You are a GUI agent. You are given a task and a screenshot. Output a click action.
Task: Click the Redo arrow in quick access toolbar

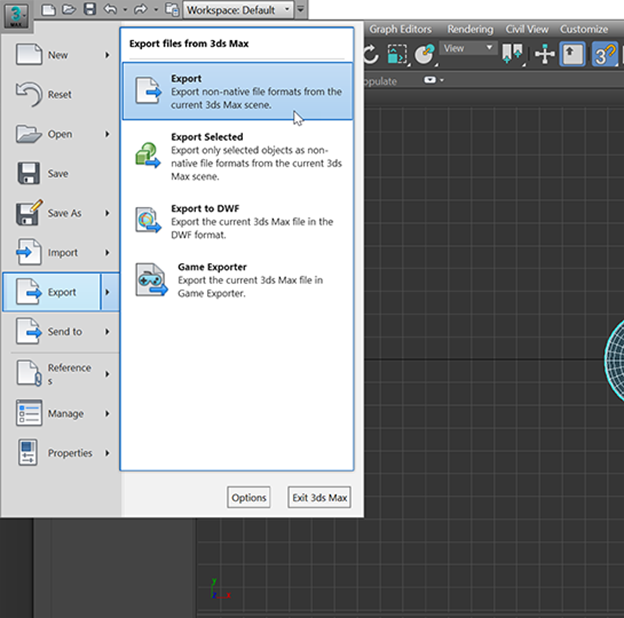pyautogui.click(x=141, y=9)
